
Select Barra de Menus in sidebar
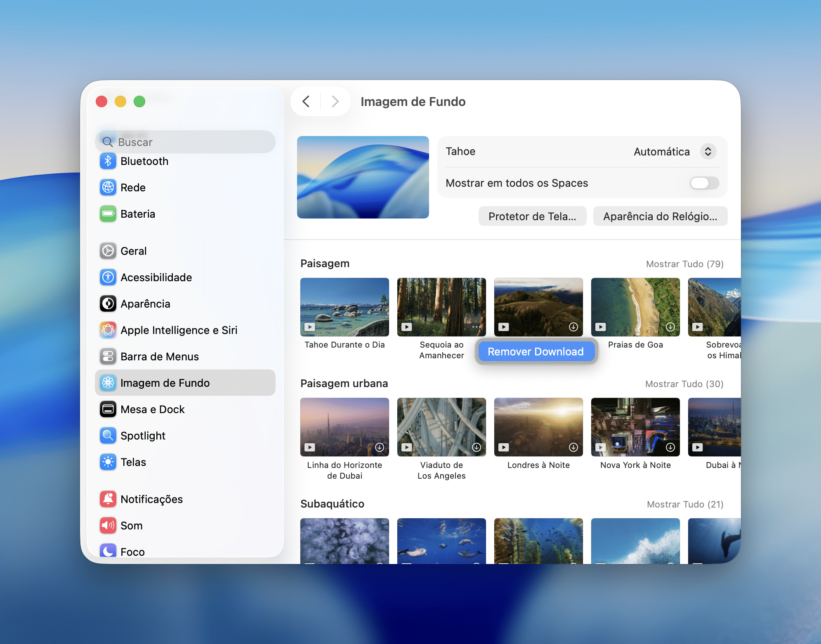(160, 357)
